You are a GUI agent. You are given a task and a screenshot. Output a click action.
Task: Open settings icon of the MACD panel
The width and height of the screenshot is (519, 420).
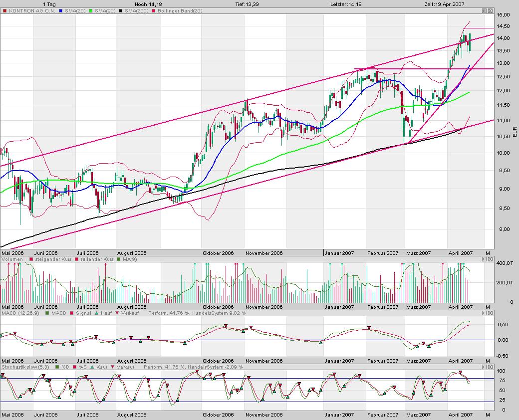click(484, 313)
